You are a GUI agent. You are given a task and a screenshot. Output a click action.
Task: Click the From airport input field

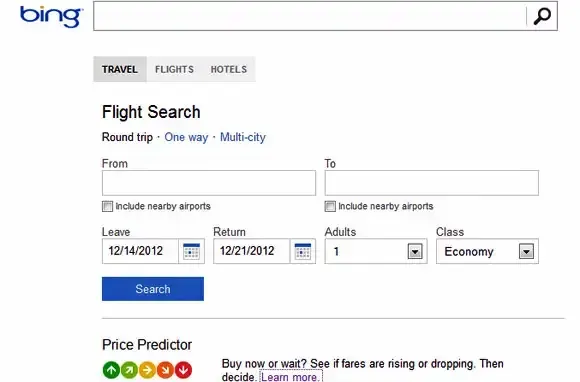[209, 183]
